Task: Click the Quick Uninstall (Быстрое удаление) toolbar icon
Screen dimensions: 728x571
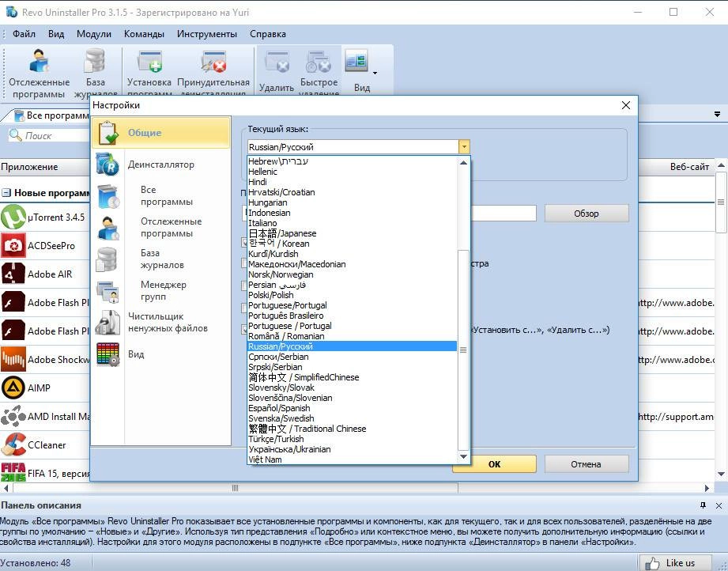Action: click(319, 62)
